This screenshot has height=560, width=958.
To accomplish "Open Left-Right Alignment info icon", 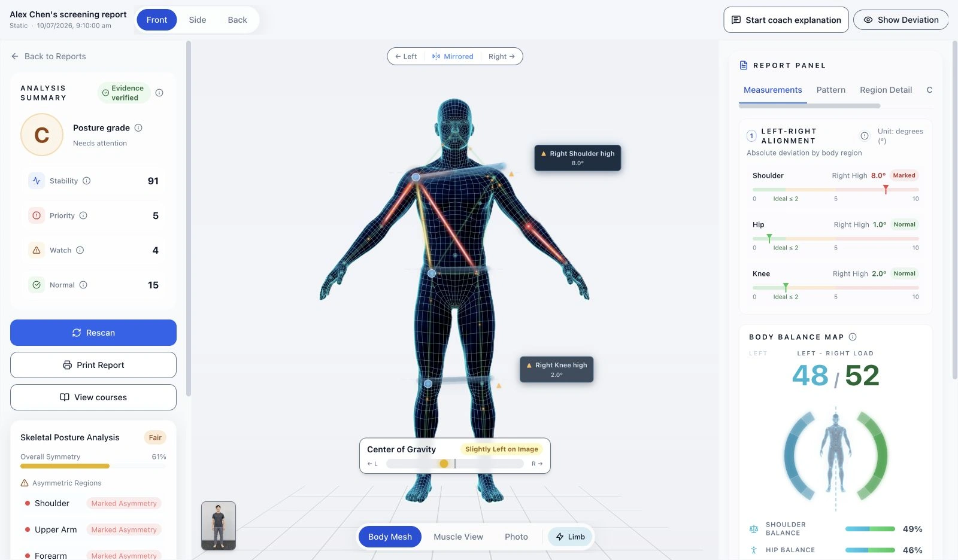I will click(x=865, y=136).
